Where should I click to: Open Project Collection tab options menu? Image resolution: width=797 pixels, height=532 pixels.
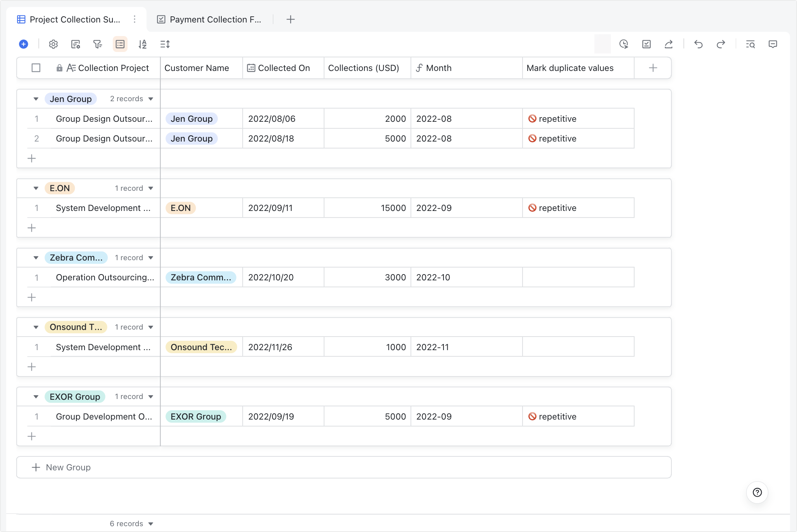[135, 19]
